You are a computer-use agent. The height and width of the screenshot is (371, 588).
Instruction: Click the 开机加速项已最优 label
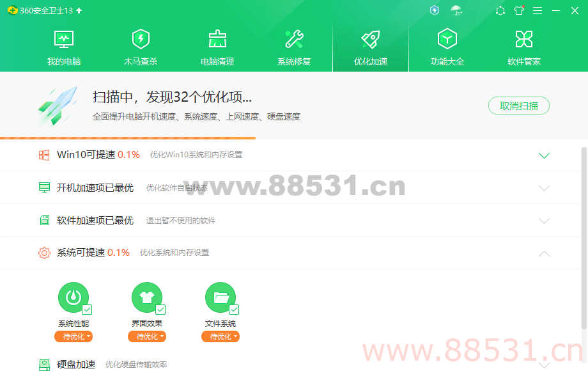click(95, 187)
